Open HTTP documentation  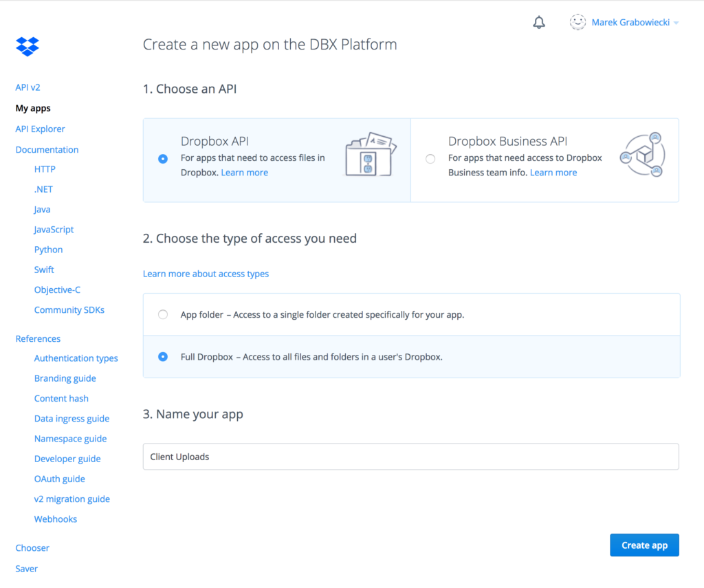pyautogui.click(x=45, y=169)
